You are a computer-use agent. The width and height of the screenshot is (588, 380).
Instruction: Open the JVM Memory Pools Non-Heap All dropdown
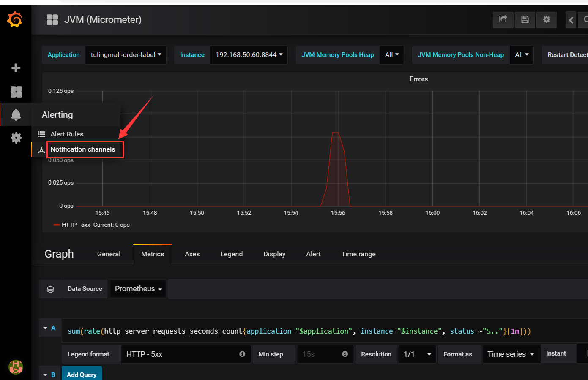pos(522,55)
